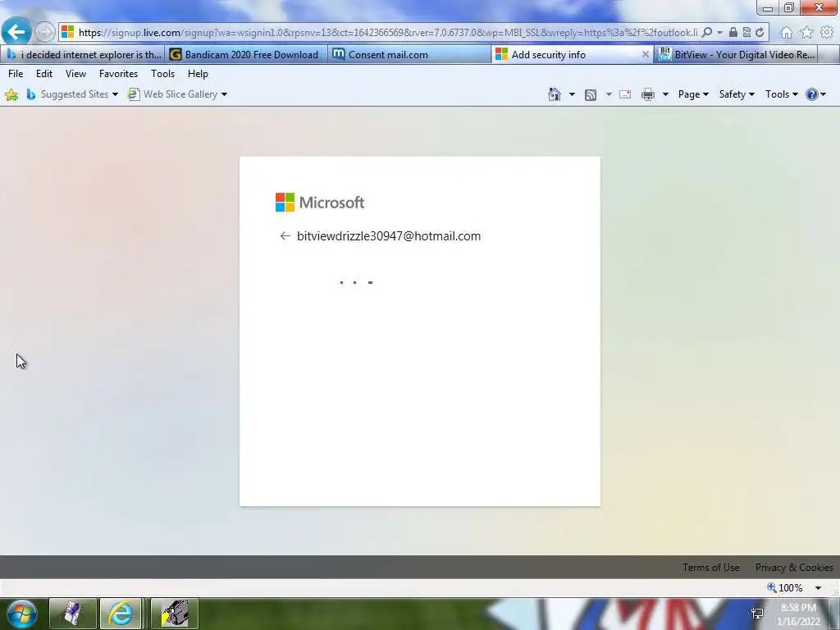Expand the feeds dropdown arrow

click(x=609, y=94)
